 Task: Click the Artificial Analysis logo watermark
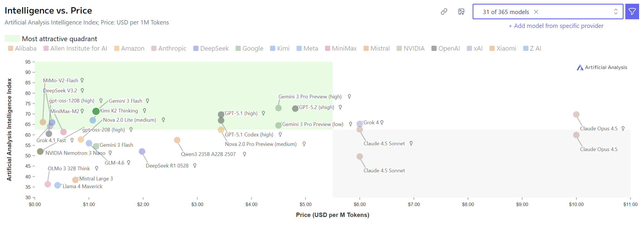[602, 67]
